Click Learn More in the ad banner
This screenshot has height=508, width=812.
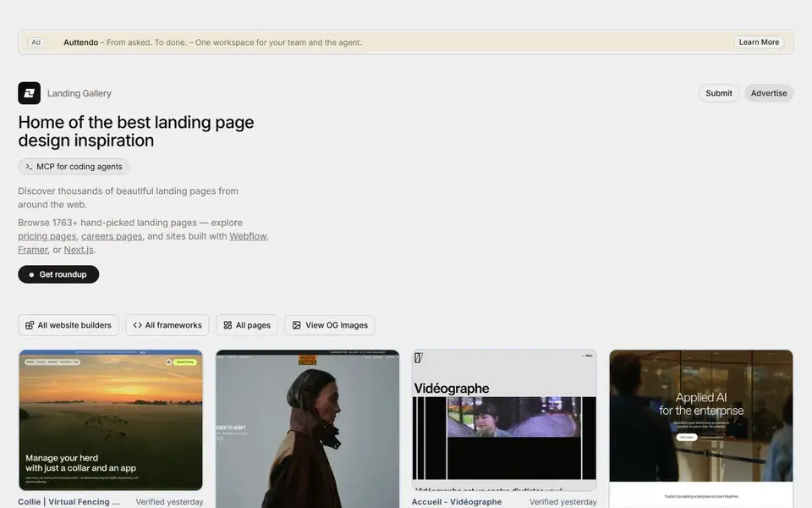(x=759, y=42)
